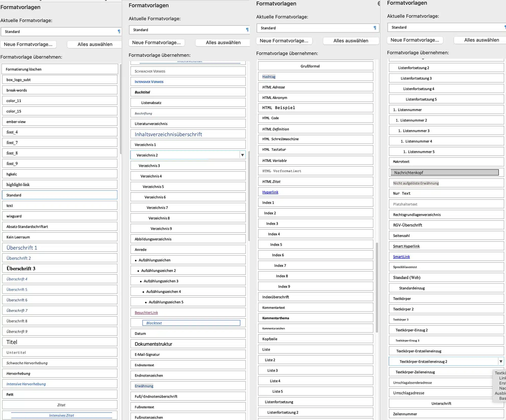Click the scrollbar next to the Verzeichnis 5 list

[249, 196]
